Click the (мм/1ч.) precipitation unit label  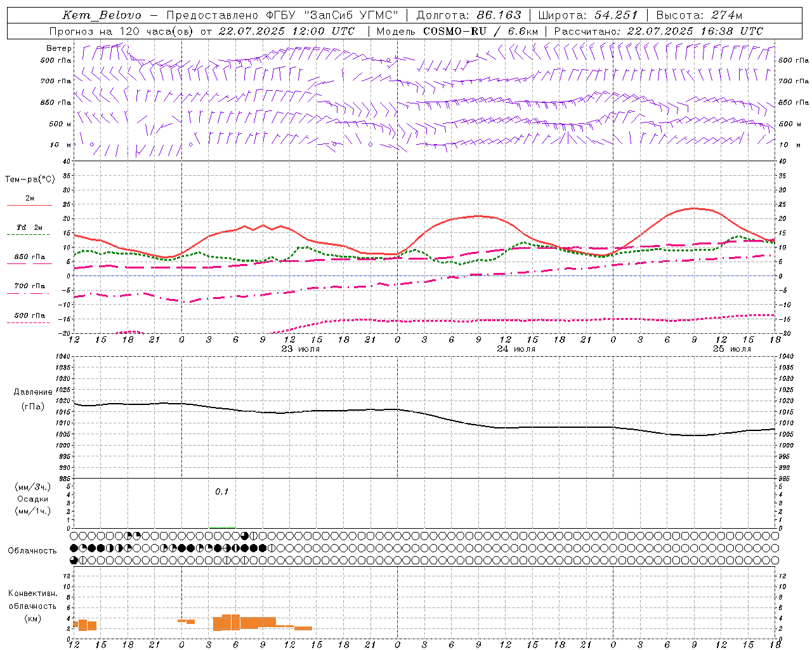(x=33, y=511)
